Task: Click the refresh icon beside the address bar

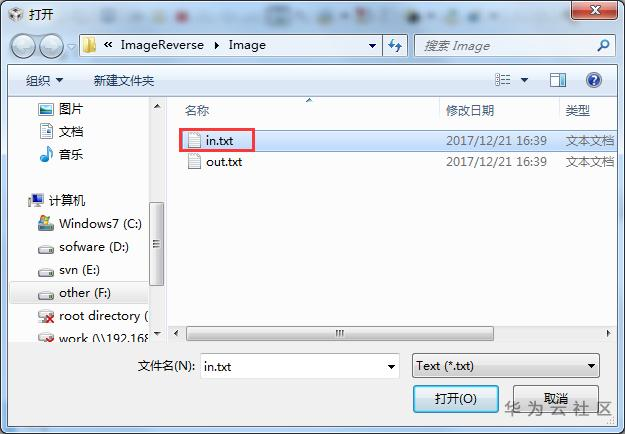Action: point(395,45)
